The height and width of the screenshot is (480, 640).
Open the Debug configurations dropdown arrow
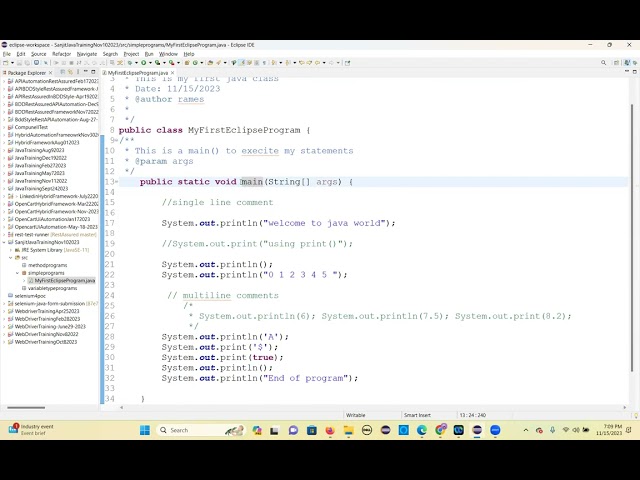point(136,63)
